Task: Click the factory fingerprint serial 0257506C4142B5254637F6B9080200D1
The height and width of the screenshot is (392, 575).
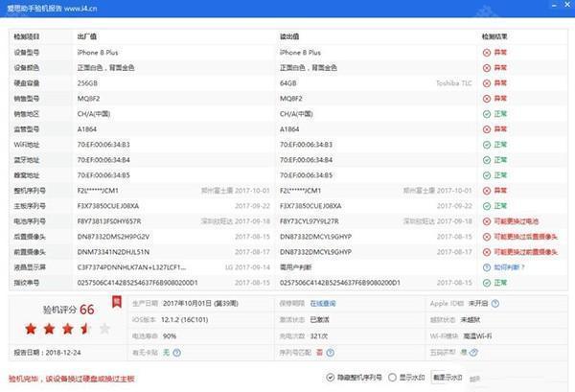Action: pyautogui.click(x=137, y=283)
